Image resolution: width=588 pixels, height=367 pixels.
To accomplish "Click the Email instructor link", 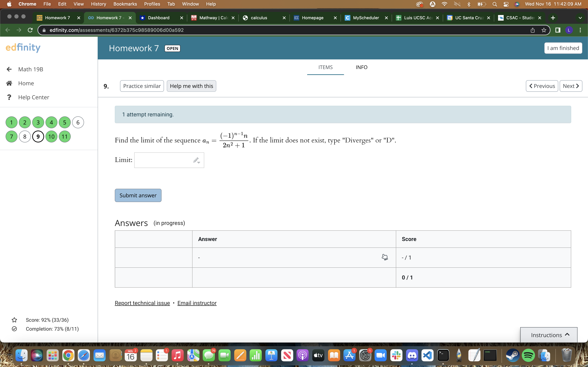I will pyautogui.click(x=197, y=303).
